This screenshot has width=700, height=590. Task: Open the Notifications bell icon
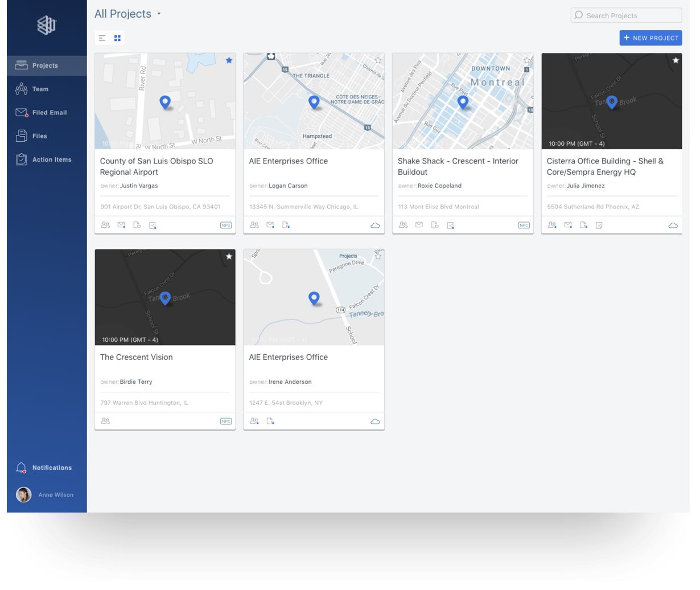tap(20, 467)
